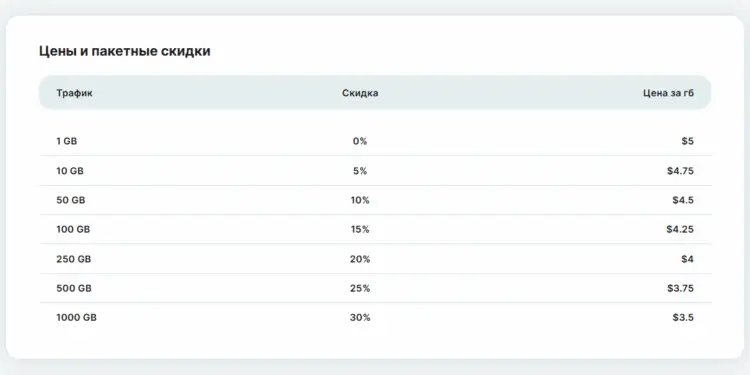Click the $4.75 price per GB

pos(680,171)
